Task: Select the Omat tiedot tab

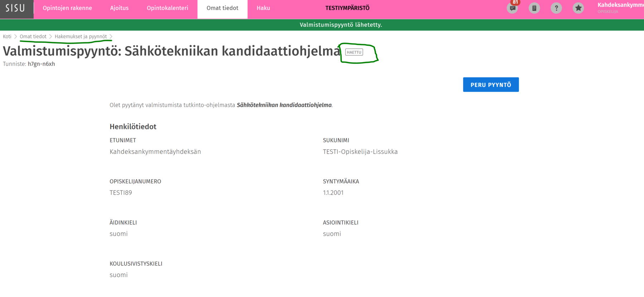Action: coord(222,8)
